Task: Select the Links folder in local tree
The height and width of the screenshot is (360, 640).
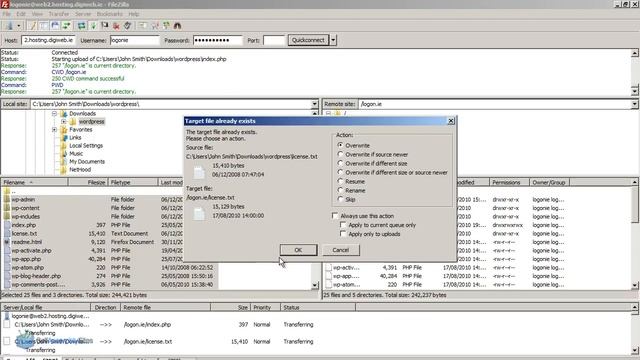Action: click(75, 138)
